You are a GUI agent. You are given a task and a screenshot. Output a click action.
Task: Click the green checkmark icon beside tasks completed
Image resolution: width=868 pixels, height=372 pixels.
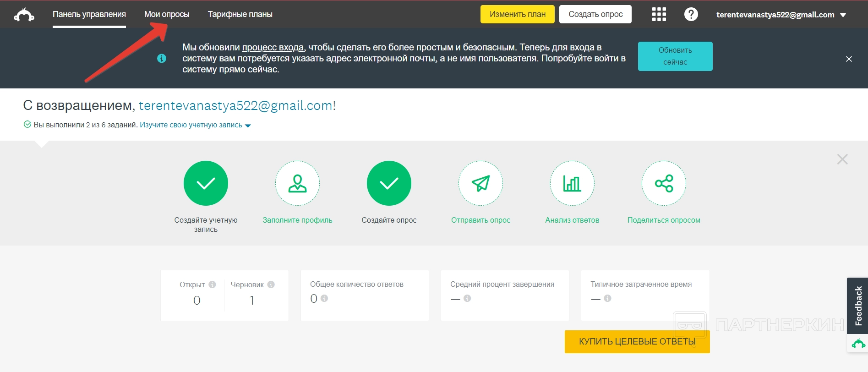(27, 125)
